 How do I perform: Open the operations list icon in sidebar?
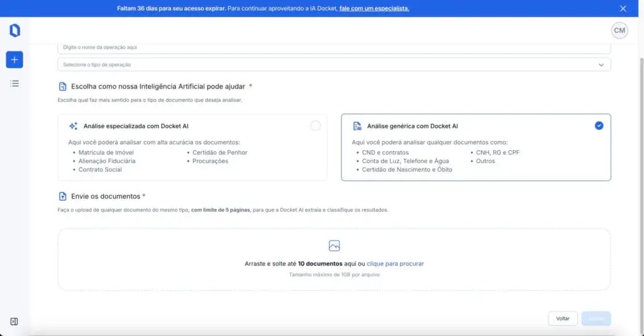[14, 84]
